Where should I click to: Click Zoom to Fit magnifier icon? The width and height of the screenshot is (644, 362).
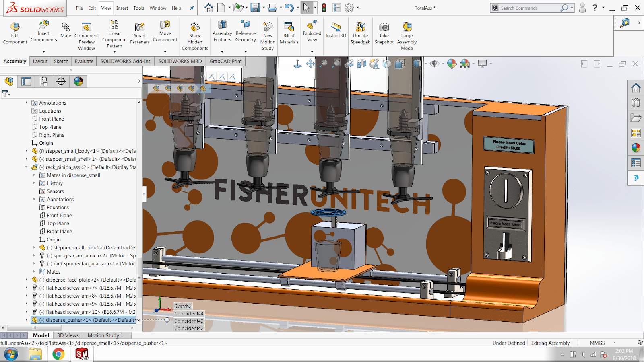click(324, 64)
